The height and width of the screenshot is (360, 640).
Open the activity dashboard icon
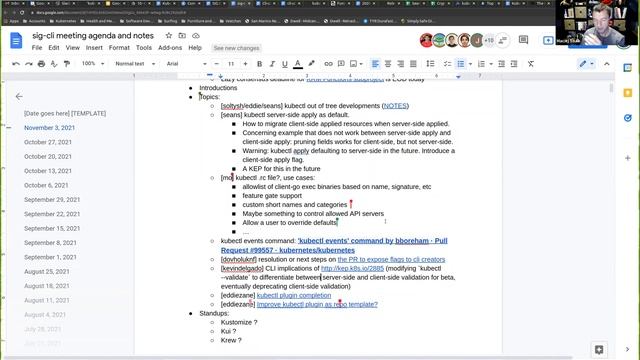(502, 40)
